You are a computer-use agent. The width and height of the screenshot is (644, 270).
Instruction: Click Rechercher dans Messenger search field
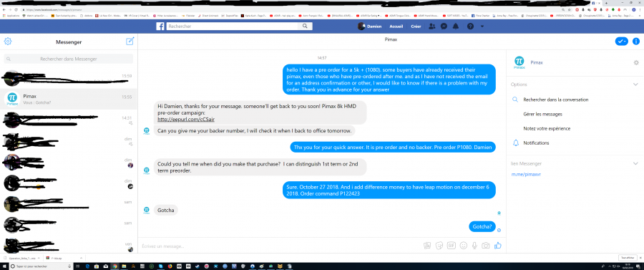[69, 59]
